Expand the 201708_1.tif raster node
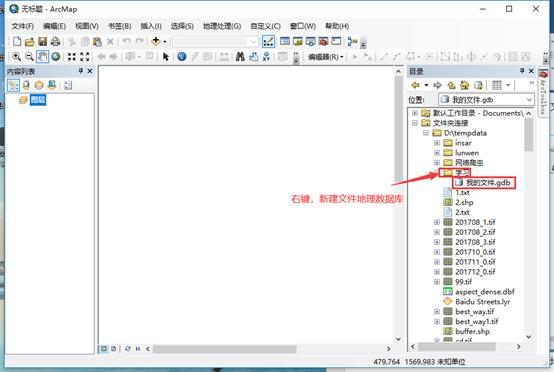This screenshot has height=372, width=554. (x=437, y=222)
